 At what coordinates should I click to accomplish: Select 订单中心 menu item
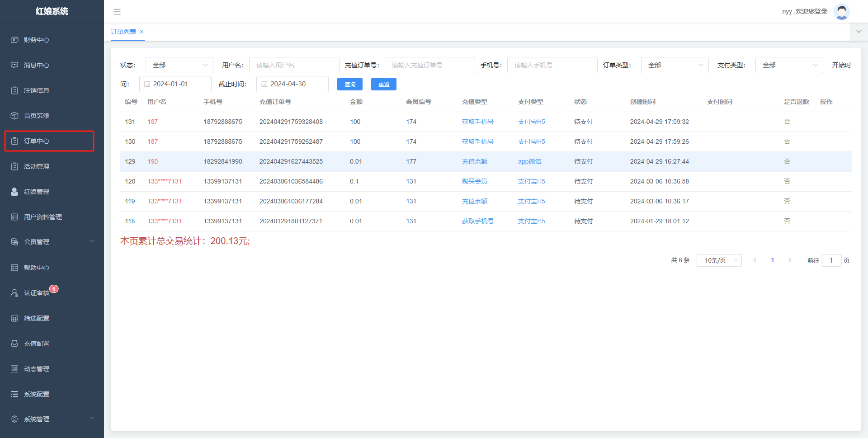point(37,141)
